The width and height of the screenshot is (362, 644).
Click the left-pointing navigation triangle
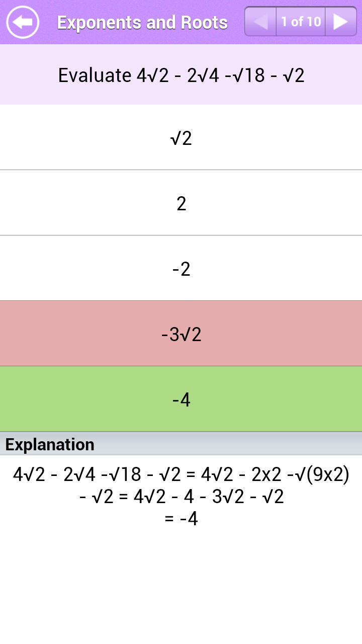(x=259, y=22)
